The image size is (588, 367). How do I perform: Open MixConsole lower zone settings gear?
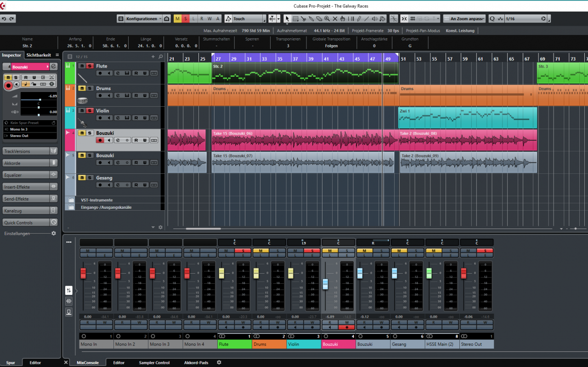pyautogui.click(x=219, y=362)
